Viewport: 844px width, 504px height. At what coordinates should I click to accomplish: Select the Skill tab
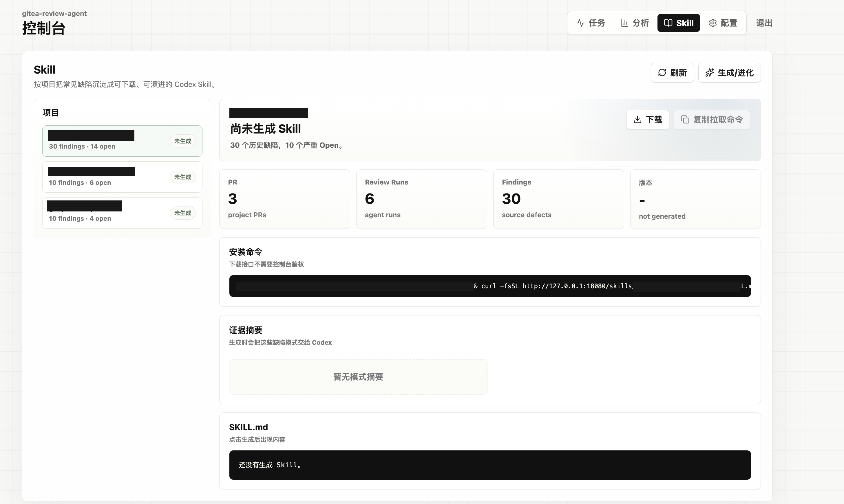[678, 23]
